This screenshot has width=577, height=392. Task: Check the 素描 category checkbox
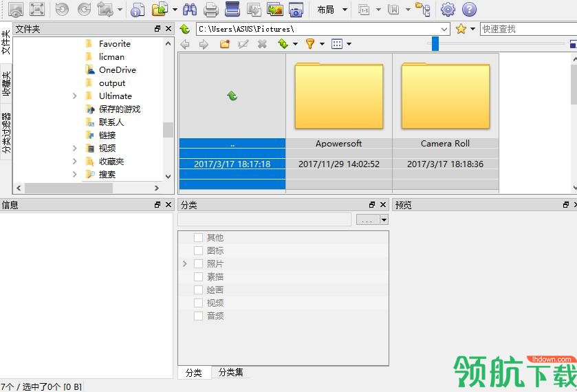[x=198, y=276]
